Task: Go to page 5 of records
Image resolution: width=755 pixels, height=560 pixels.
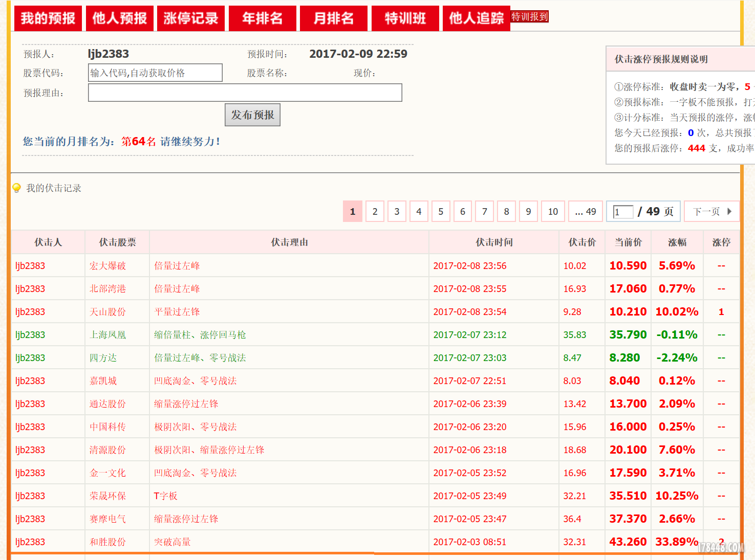Action: pos(441,211)
